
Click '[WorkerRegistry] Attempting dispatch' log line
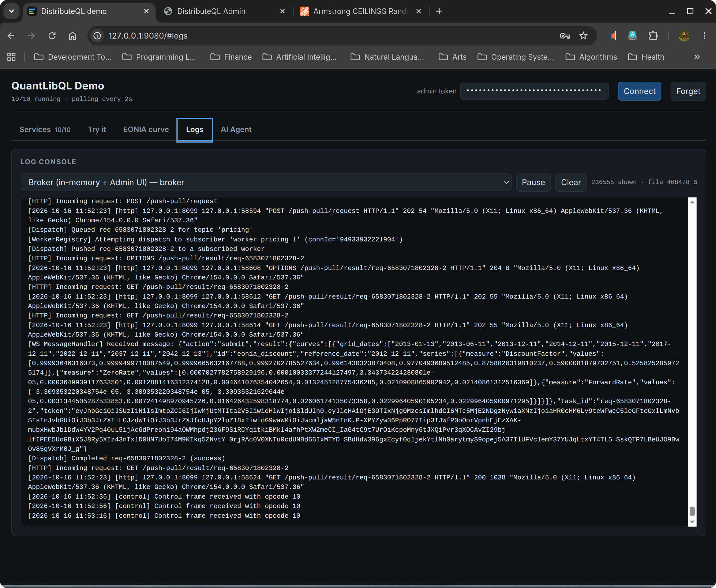(215, 239)
